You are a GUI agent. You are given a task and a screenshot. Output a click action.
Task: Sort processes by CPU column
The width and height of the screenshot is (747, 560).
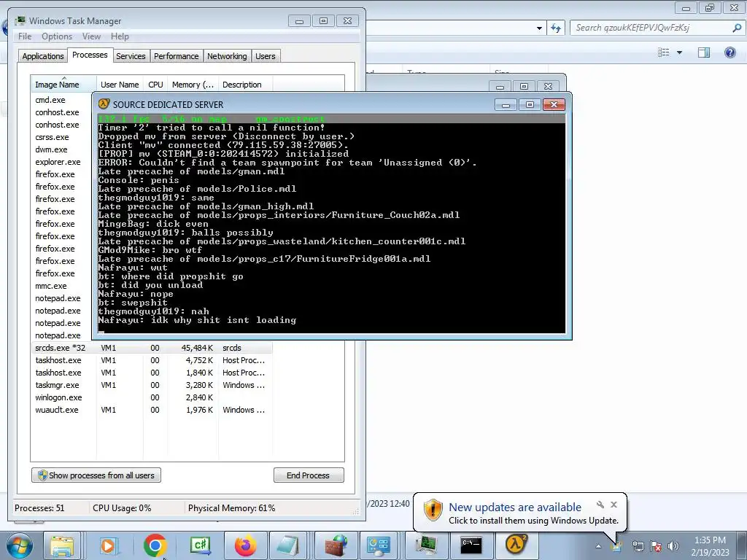click(x=155, y=85)
